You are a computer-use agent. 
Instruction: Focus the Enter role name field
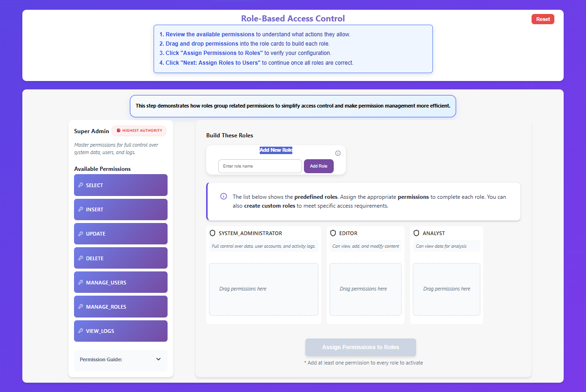(x=260, y=166)
